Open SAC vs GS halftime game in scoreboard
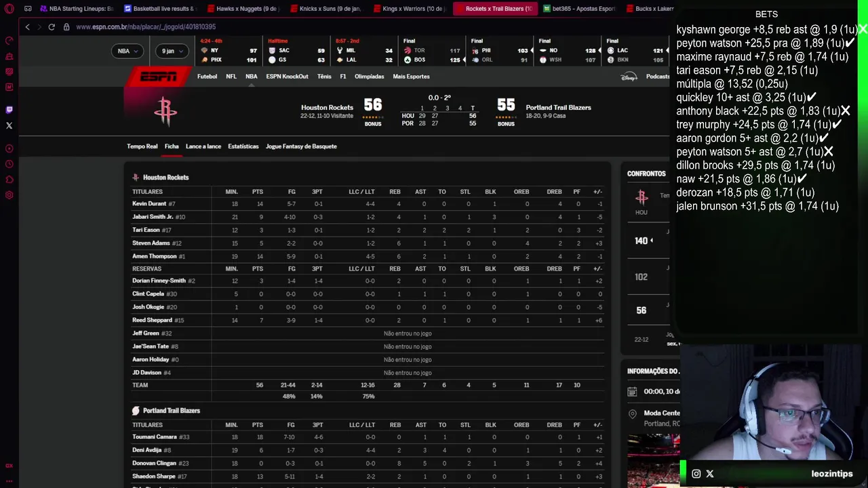Viewport: 868px width, 488px height. [296, 51]
